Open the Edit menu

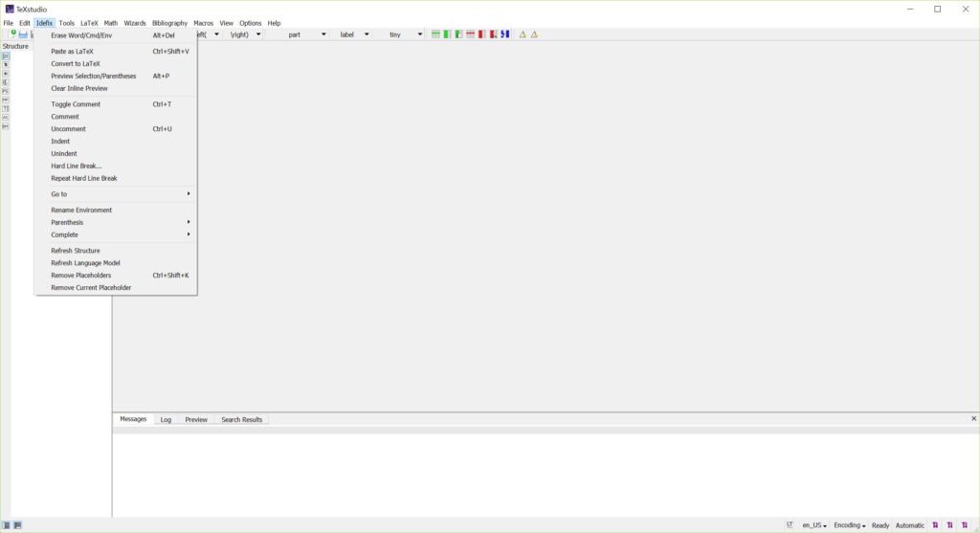tap(24, 23)
